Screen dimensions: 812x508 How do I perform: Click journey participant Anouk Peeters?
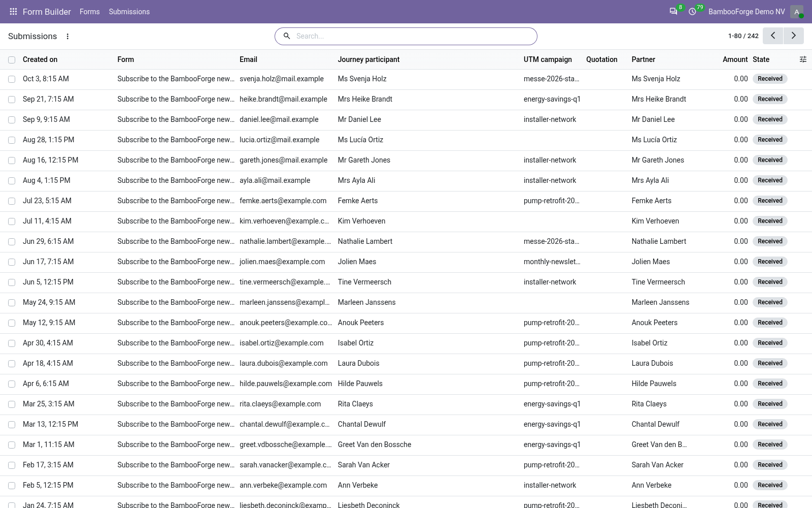pyautogui.click(x=361, y=323)
